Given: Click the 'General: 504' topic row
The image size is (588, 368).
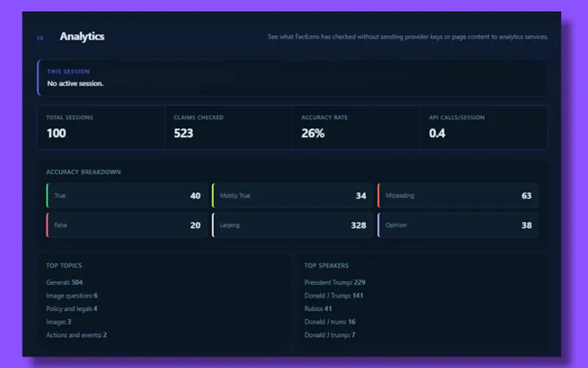Looking at the screenshot, I should point(64,283).
